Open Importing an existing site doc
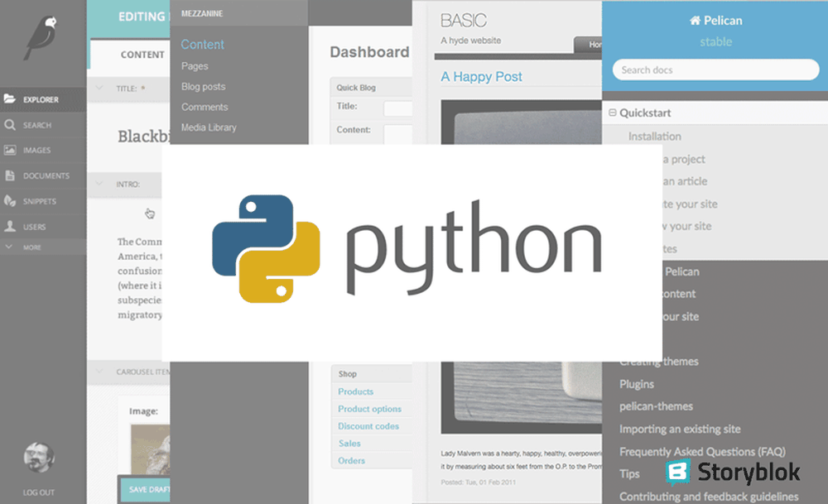Screen dimensions: 828x504 pos(680,429)
